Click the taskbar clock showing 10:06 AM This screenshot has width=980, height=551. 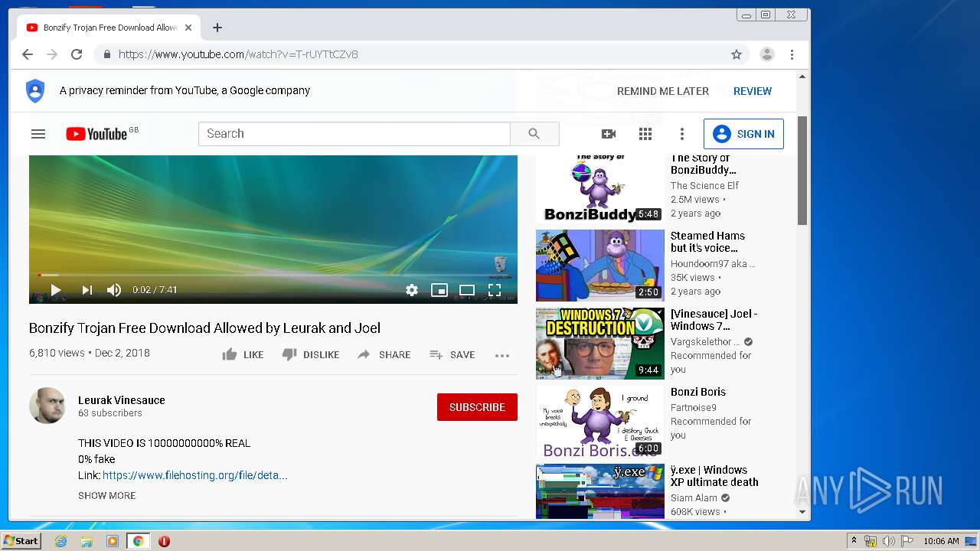pos(941,541)
